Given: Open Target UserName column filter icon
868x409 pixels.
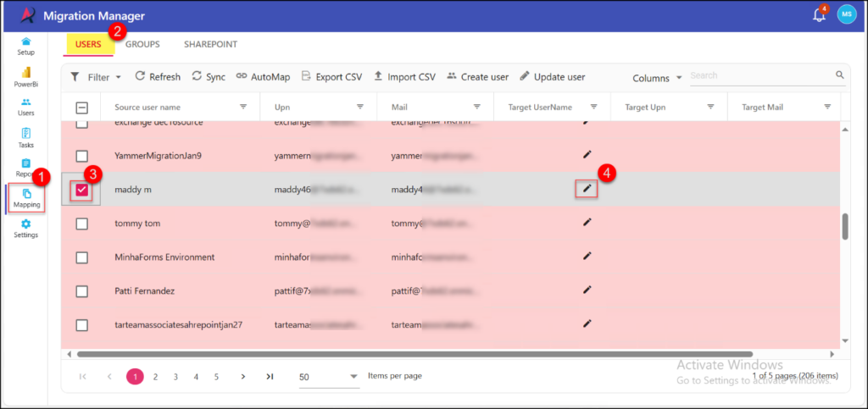Looking at the screenshot, I should [x=593, y=107].
